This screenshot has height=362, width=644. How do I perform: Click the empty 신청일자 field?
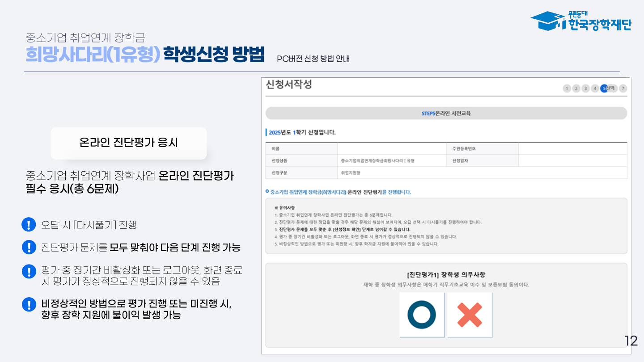point(572,160)
